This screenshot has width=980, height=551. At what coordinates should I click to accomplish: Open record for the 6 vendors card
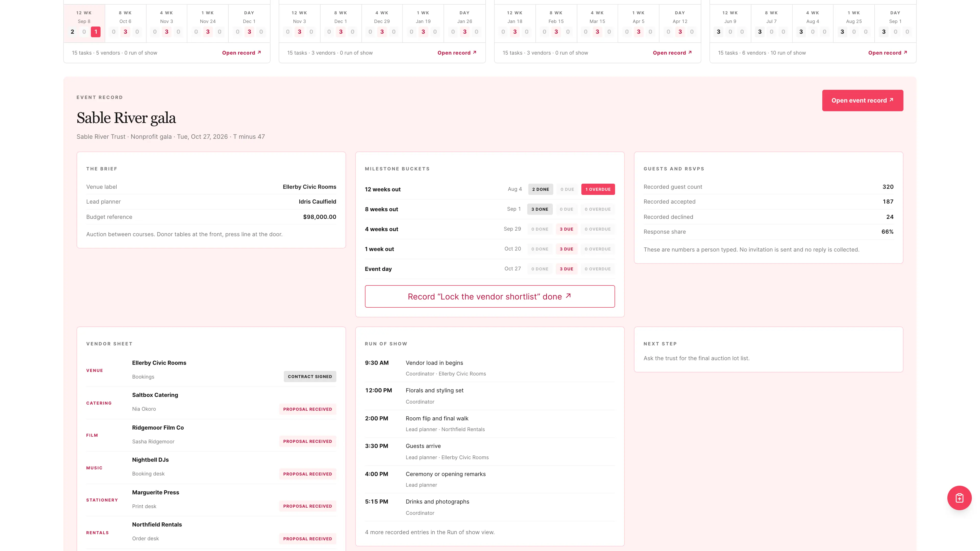click(x=888, y=53)
